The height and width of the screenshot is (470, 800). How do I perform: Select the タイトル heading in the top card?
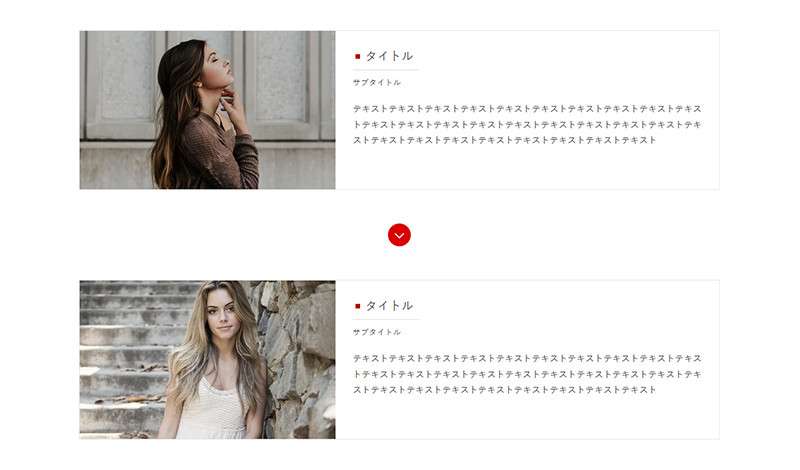pos(389,56)
